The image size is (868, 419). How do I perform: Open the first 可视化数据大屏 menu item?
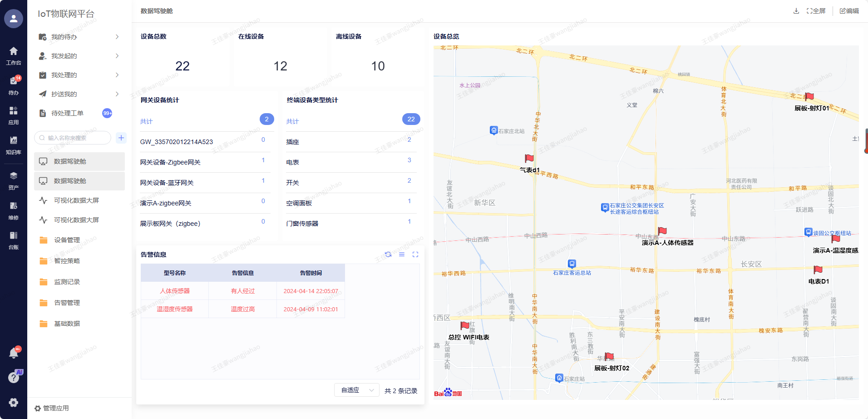(76, 200)
